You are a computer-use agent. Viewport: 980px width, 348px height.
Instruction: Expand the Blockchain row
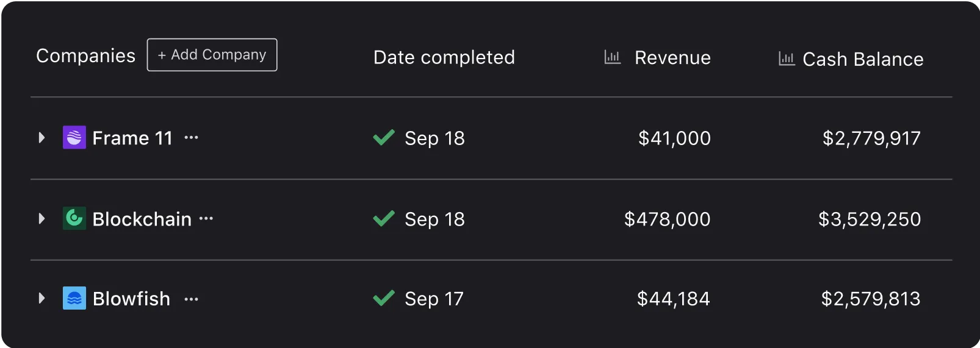click(x=41, y=218)
